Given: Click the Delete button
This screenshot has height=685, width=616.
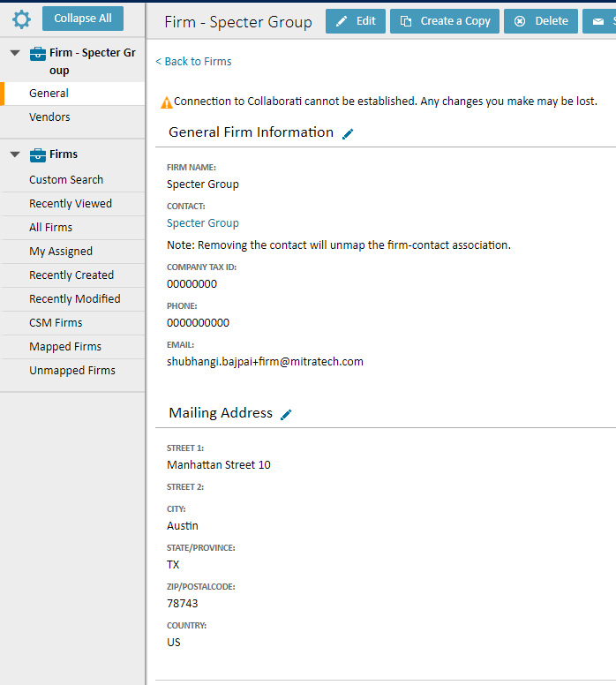Looking at the screenshot, I should coord(541,21).
